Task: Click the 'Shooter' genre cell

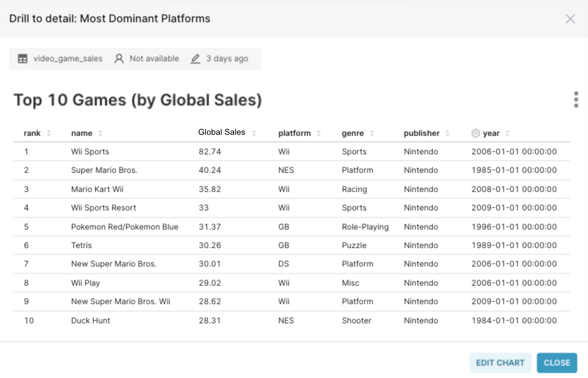Action: 356,320
